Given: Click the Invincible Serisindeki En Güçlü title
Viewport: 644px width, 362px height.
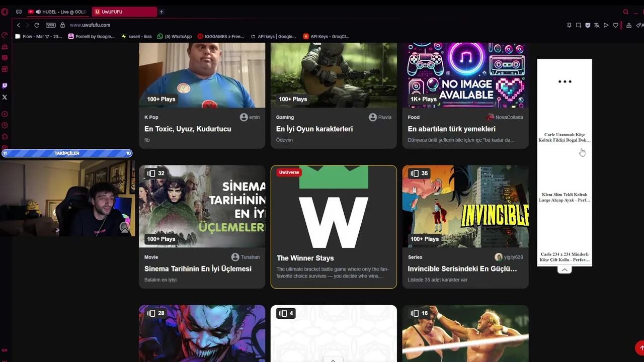Looking at the screenshot, I should tap(462, 268).
